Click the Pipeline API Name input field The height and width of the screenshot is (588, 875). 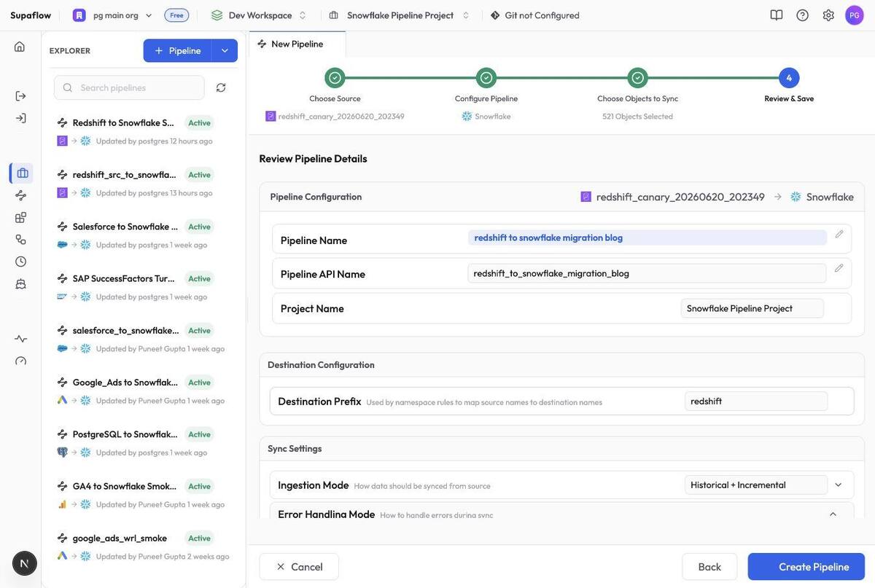647,273
